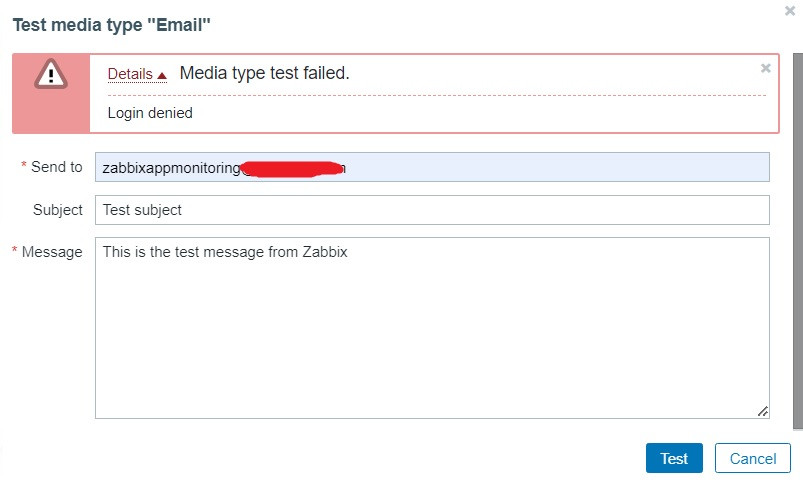The image size is (803, 491).
Task: Dismiss the red error message banner
Action: point(766,68)
